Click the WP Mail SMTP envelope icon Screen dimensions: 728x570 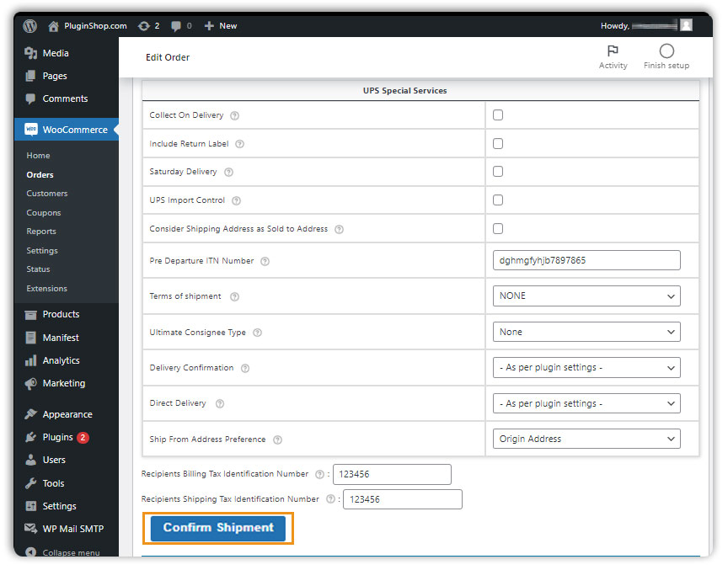point(30,529)
